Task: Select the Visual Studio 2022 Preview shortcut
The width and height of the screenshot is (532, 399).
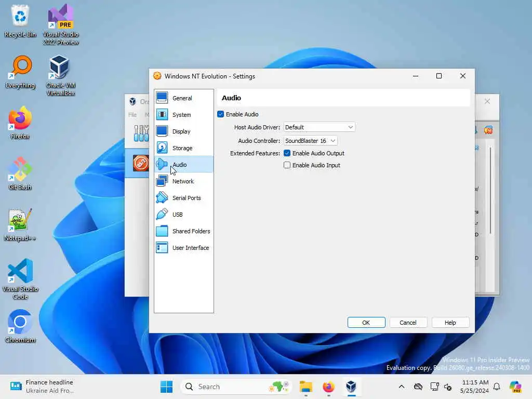Action: [61, 24]
